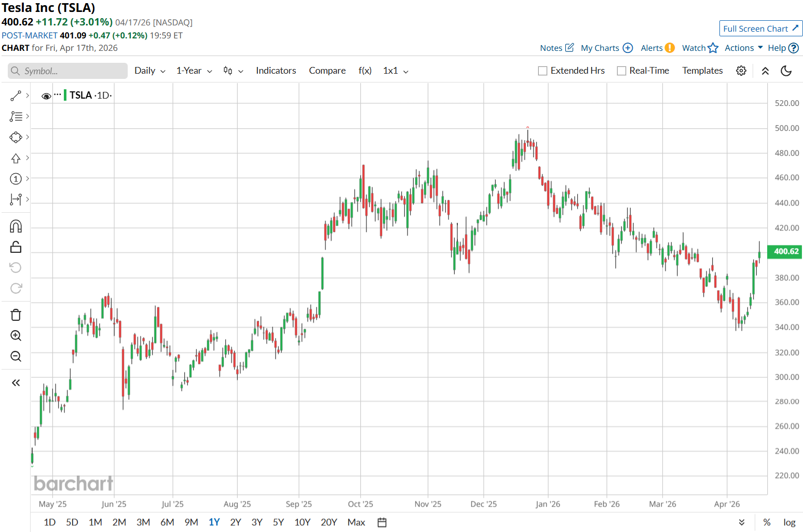803x532 pixels.
Task: Open the 1x1 chart layout dropdown
Action: (x=396, y=71)
